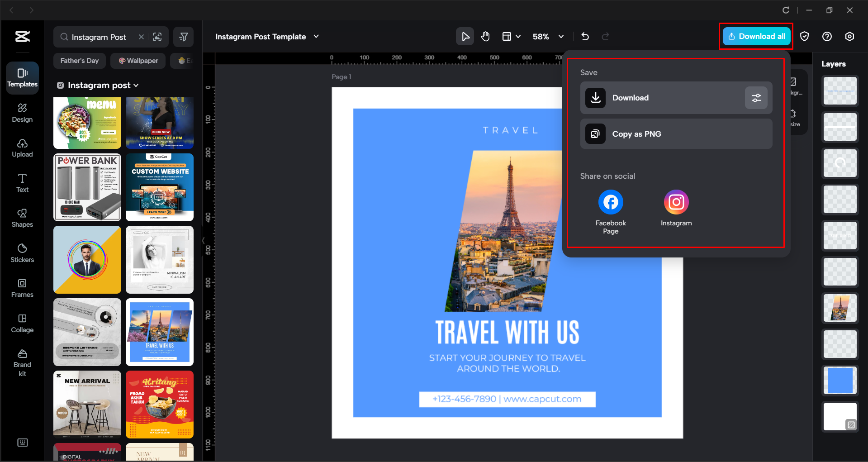Open the Collage panel

click(x=22, y=323)
